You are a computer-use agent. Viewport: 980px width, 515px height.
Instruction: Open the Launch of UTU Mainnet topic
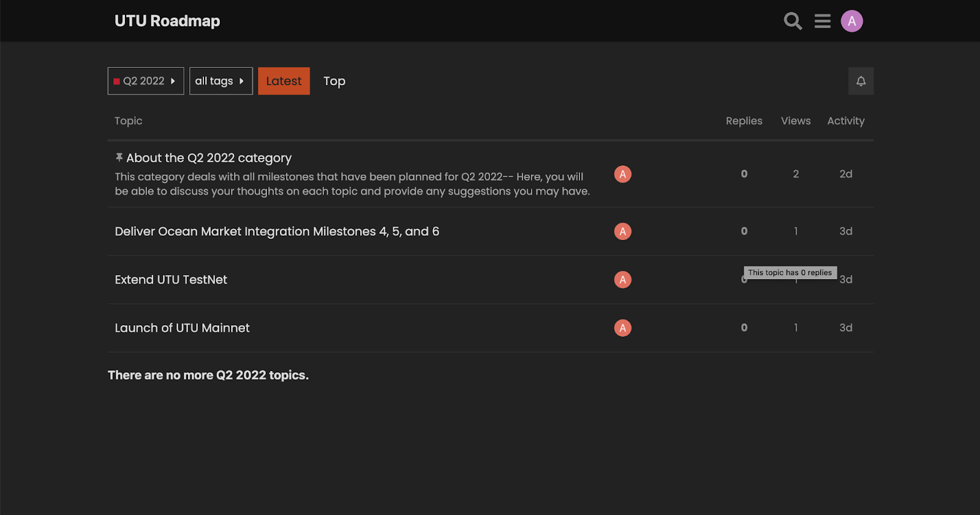[183, 328]
